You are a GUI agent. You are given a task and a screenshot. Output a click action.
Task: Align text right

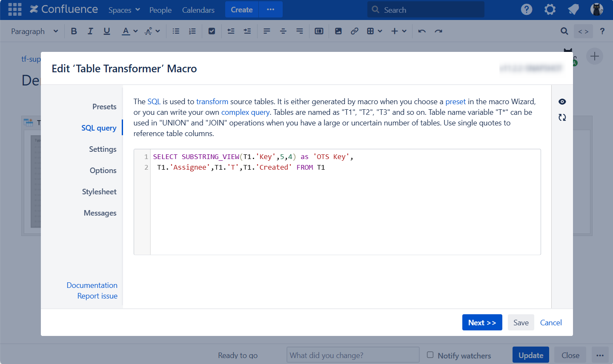(x=300, y=31)
